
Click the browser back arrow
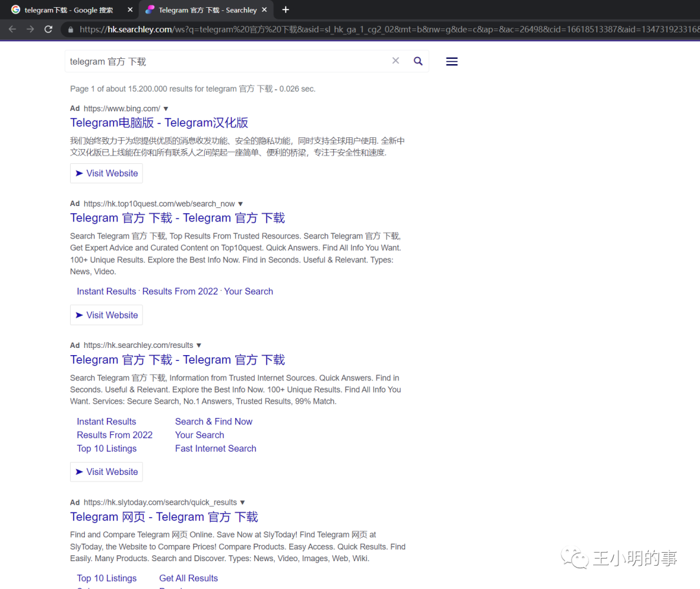tap(12, 29)
